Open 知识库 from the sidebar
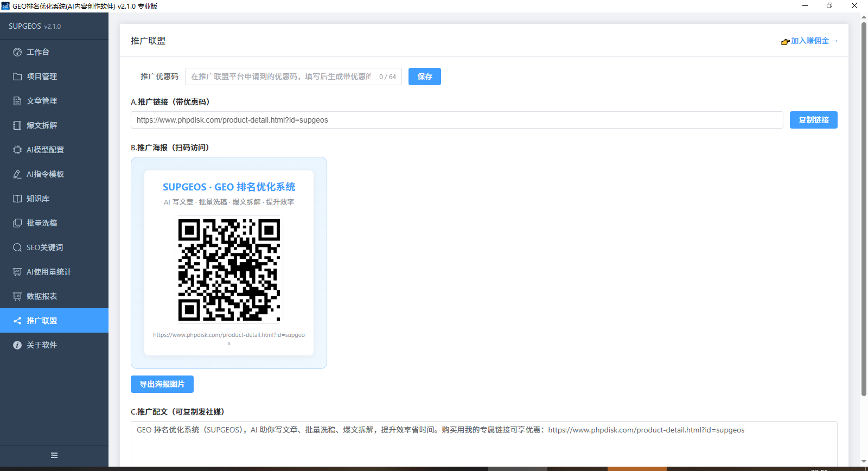This screenshot has width=868, height=471. click(x=54, y=199)
